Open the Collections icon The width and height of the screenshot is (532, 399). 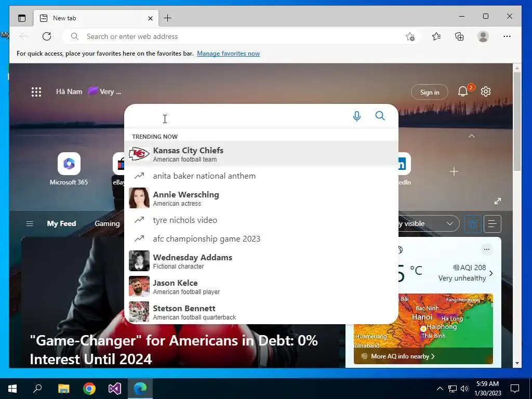(x=459, y=36)
